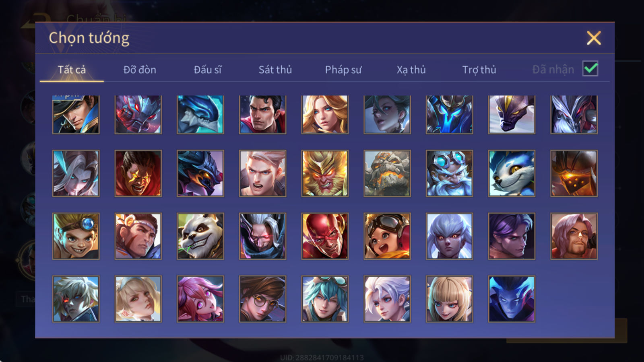
Task: Switch to the Đỡ đòn tab
Action: [x=140, y=70]
